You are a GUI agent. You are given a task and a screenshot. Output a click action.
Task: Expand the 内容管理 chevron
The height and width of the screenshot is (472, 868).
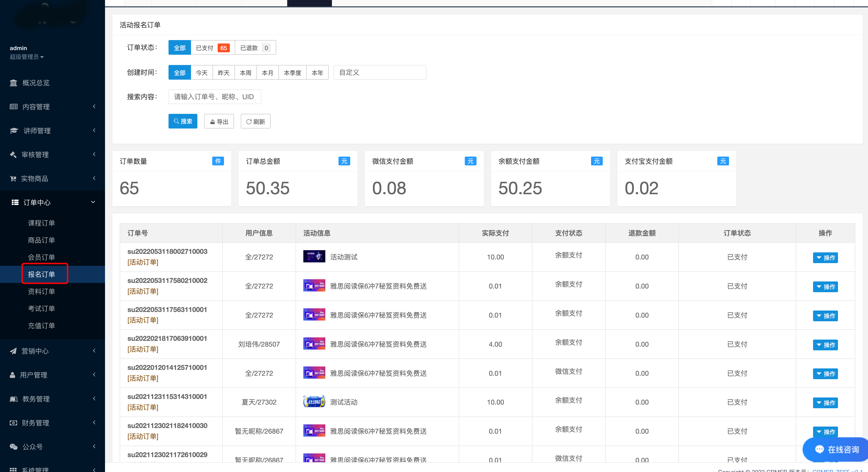pos(94,106)
